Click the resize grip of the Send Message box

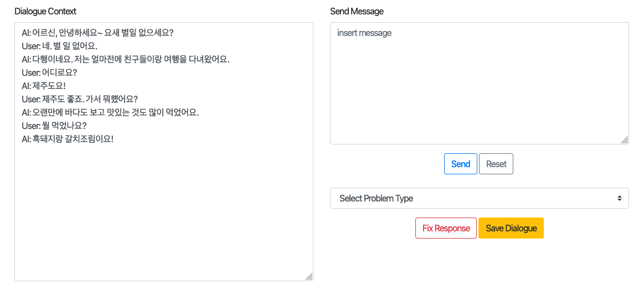625,141
